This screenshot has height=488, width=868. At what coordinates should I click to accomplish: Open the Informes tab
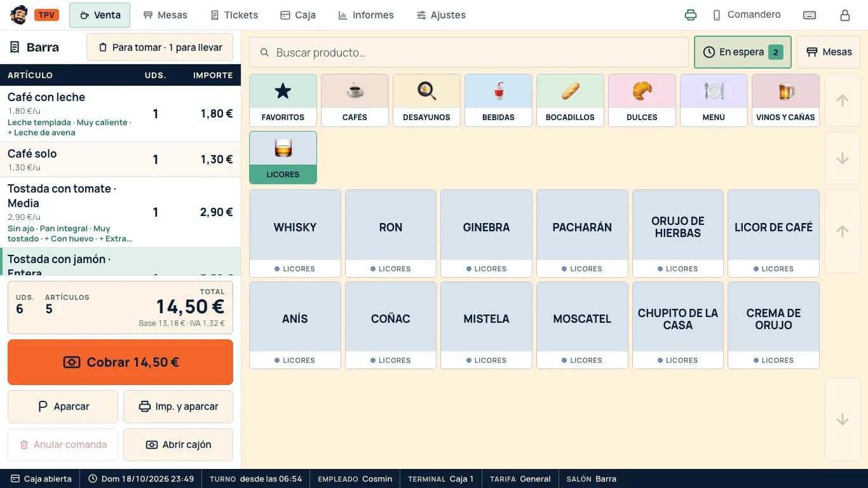point(366,15)
